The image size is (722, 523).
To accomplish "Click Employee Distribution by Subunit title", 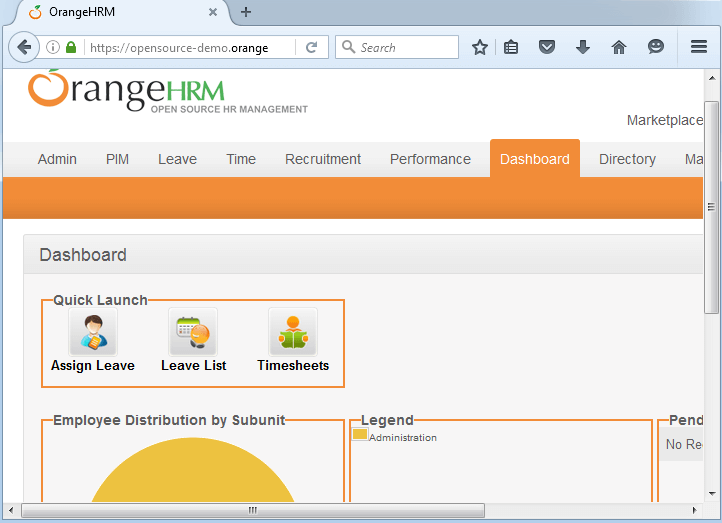I will click(169, 420).
